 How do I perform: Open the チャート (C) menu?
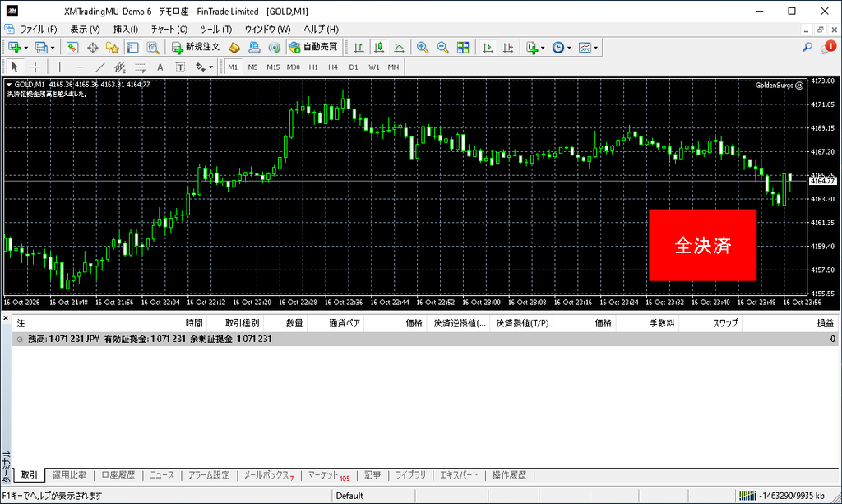pos(169,30)
